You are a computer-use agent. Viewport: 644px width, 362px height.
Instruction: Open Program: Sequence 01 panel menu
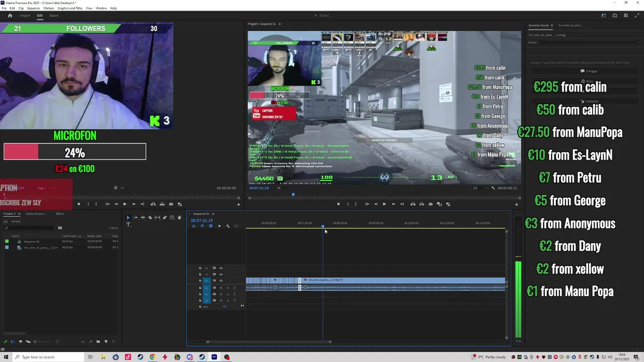(280, 24)
